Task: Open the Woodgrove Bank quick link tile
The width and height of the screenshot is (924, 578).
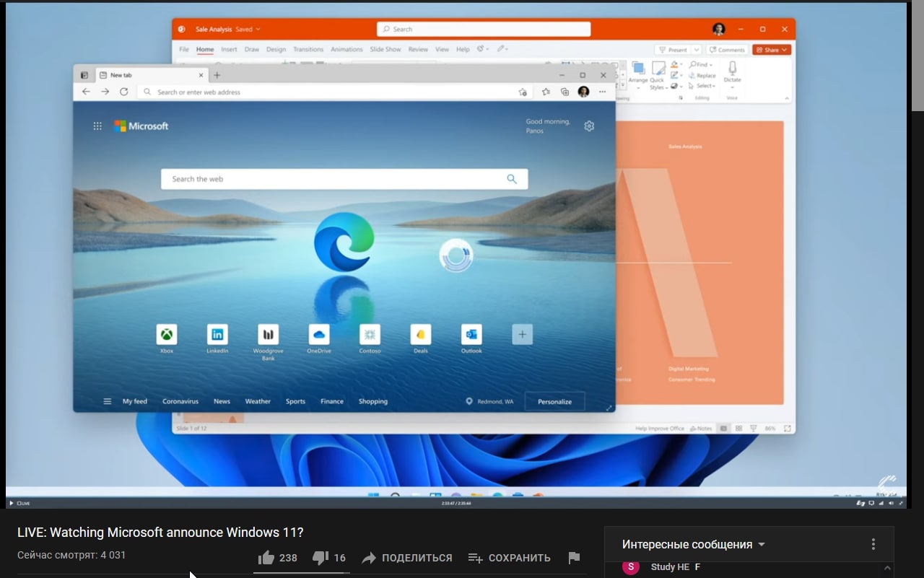Action: 268,334
